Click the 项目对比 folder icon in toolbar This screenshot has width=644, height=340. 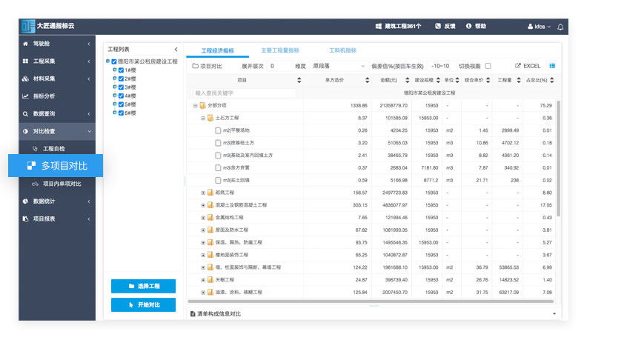tap(196, 66)
